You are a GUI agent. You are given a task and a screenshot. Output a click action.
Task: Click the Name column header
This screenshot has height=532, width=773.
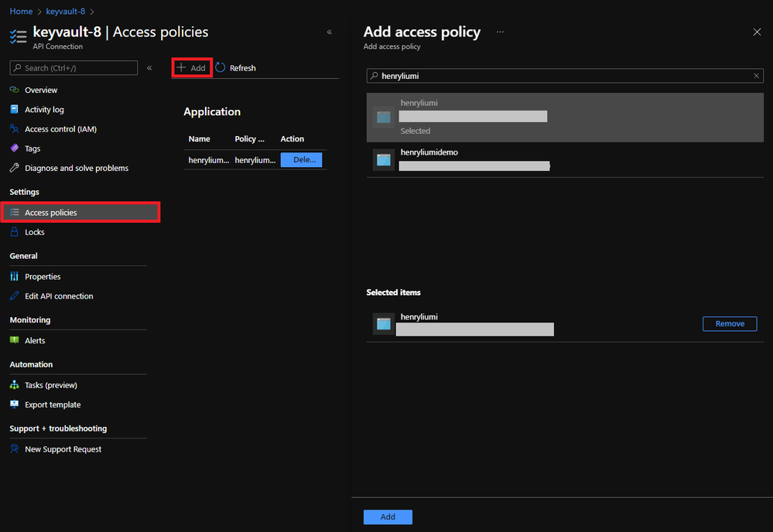(x=199, y=139)
